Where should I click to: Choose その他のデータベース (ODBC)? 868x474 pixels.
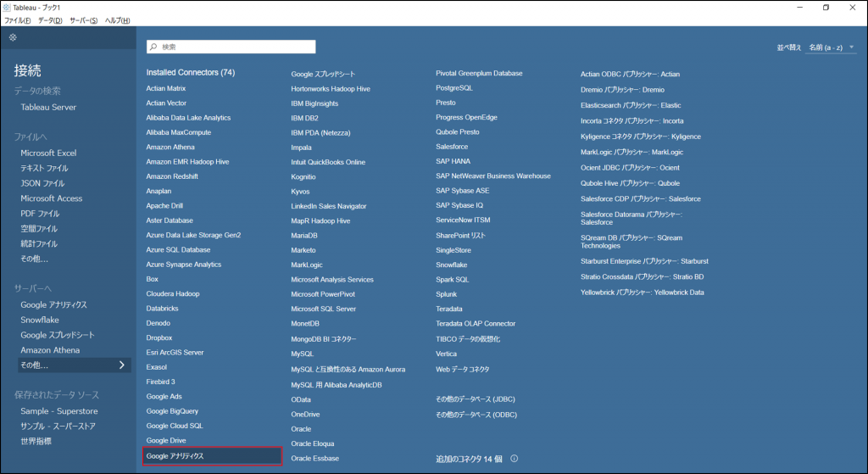[x=476, y=415]
